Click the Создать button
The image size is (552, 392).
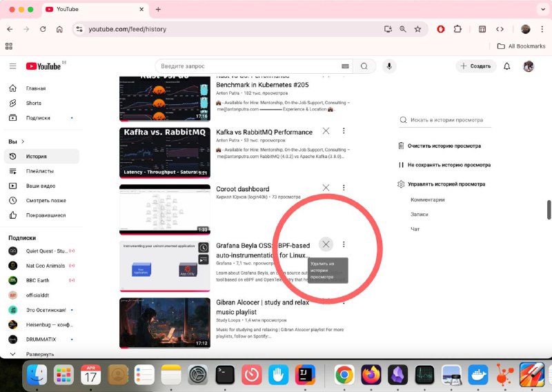(476, 66)
